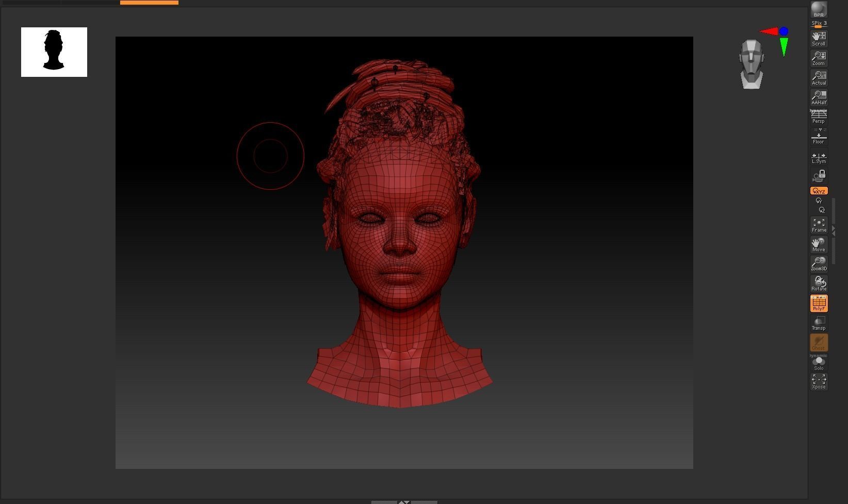The height and width of the screenshot is (504, 848).
Task: Set view to Actual size
Action: (819, 78)
